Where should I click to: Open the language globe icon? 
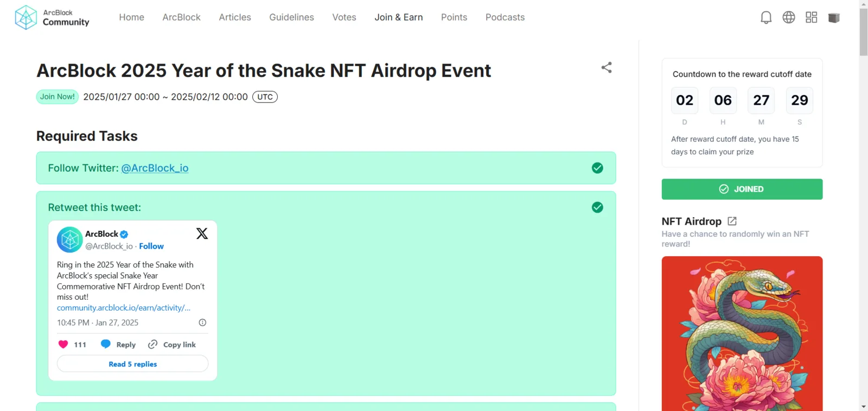click(x=789, y=17)
